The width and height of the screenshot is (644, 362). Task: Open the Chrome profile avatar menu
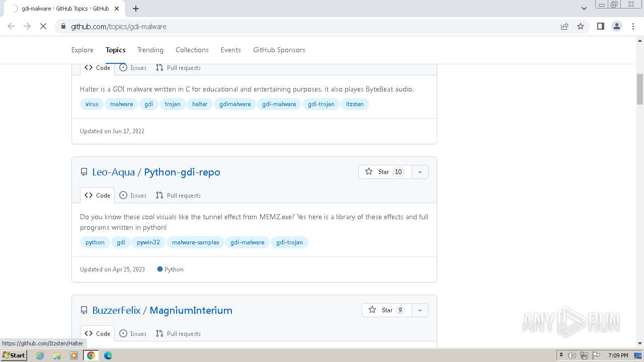(x=617, y=26)
